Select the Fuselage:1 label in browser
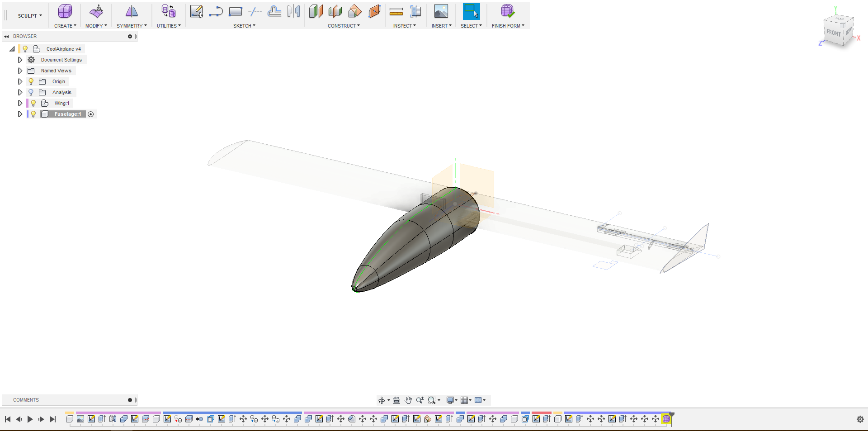This screenshot has height=431, width=868. 68,114
